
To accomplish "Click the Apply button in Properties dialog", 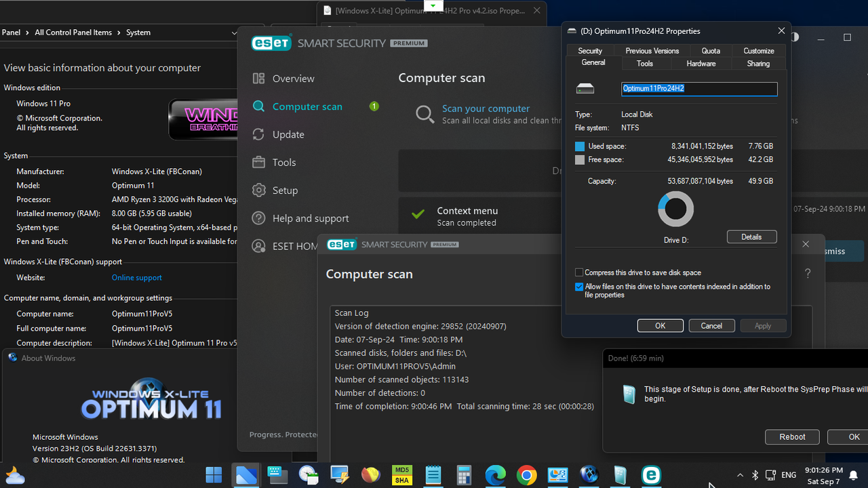I will (x=763, y=326).
